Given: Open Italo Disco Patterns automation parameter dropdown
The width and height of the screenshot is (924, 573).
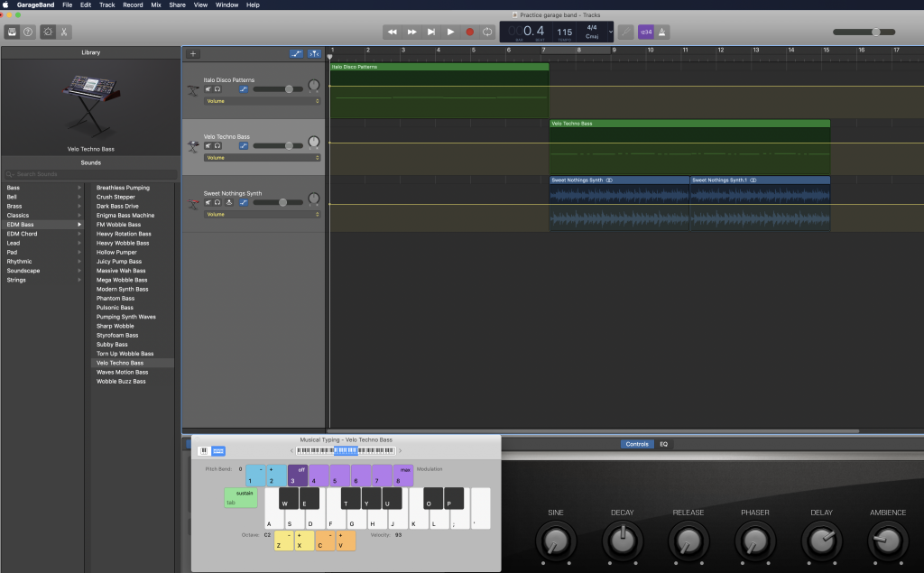Looking at the screenshot, I should point(263,101).
